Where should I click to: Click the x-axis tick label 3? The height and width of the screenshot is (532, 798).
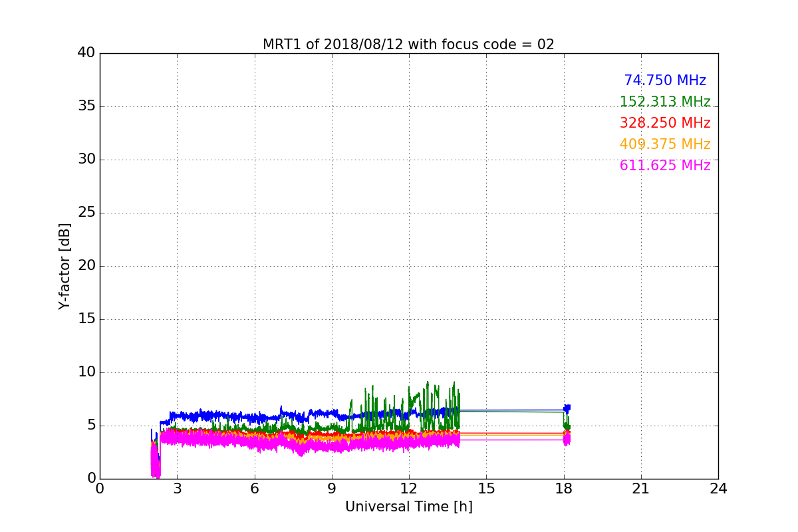coord(177,488)
